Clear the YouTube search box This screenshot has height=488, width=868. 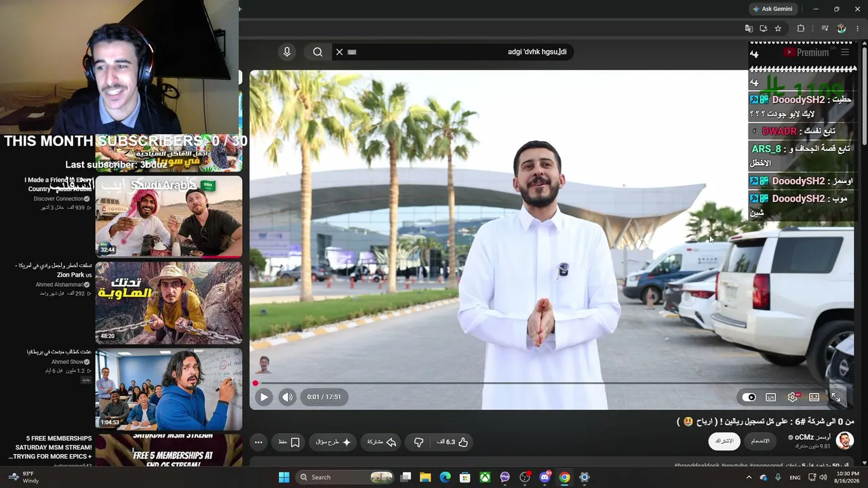coord(340,52)
